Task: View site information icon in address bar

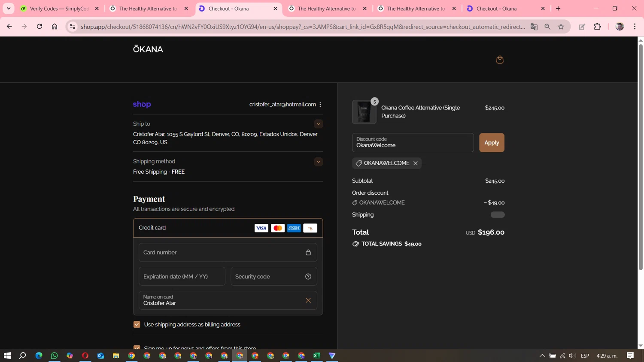Action: point(73,27)
